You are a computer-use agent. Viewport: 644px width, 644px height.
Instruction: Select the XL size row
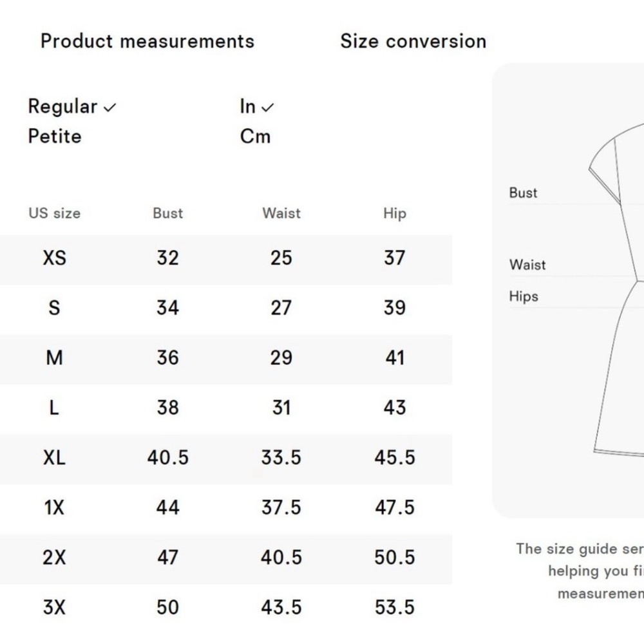(54, 458)
